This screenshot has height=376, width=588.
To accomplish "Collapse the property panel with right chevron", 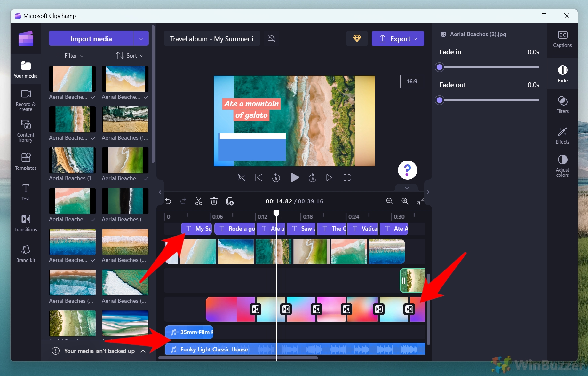I will click(x=428, y=192).
